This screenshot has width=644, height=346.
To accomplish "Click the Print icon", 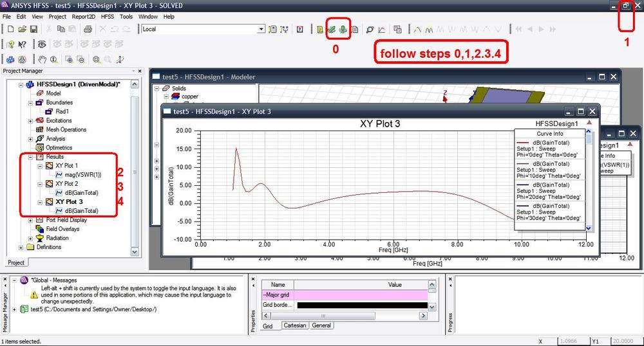I will (88, 29).
